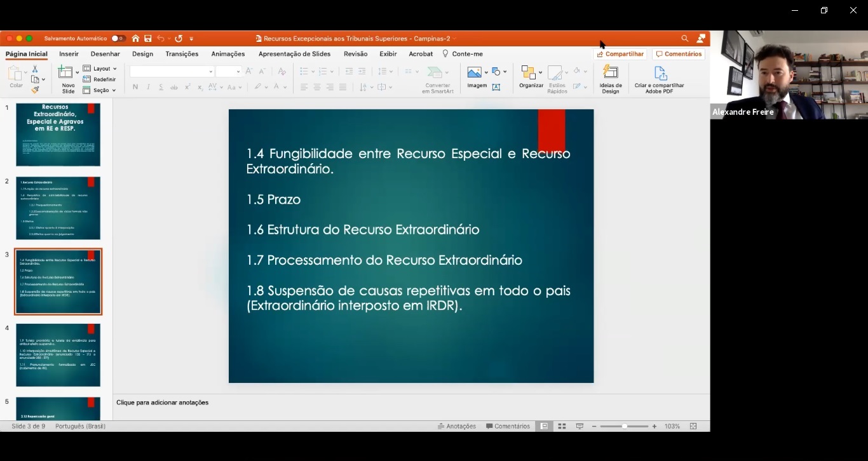Open the Página Inicial tab
Screen dimensions: 868x461
point(27,54)
